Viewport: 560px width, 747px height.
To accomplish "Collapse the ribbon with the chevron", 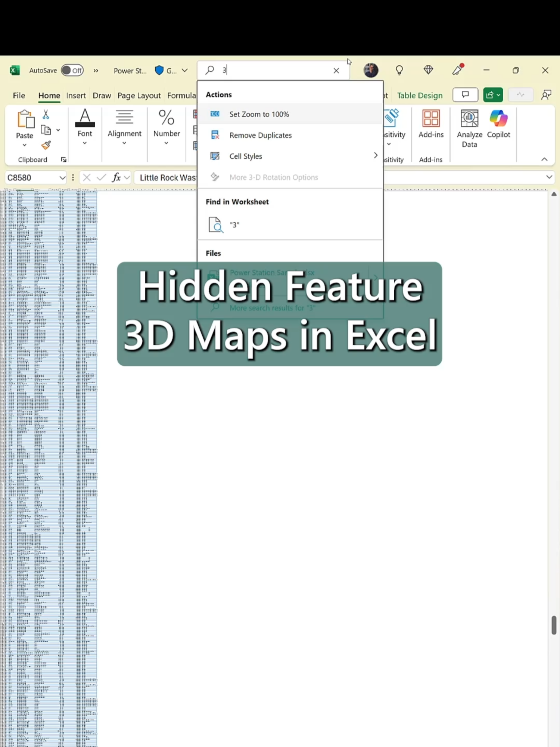I will coord(545,159).
